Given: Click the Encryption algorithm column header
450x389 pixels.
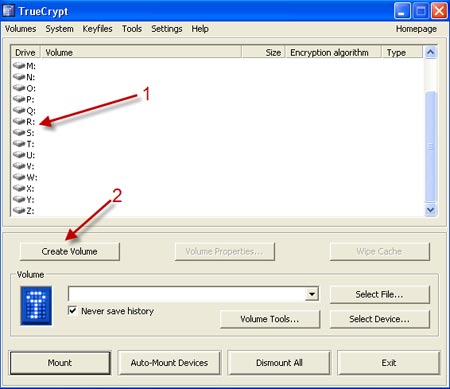Looking at the screenshot, I should point(333,52).
